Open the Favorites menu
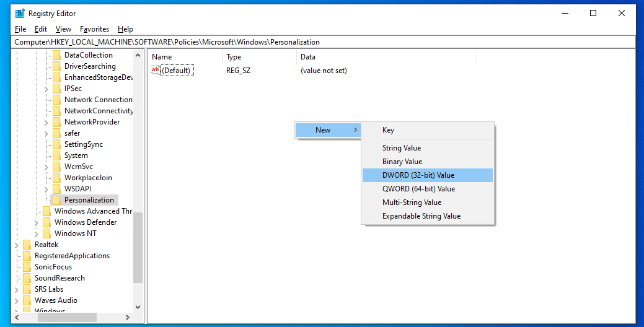The height and width of the screenshot is (327, 644). (x=94, y=29)
